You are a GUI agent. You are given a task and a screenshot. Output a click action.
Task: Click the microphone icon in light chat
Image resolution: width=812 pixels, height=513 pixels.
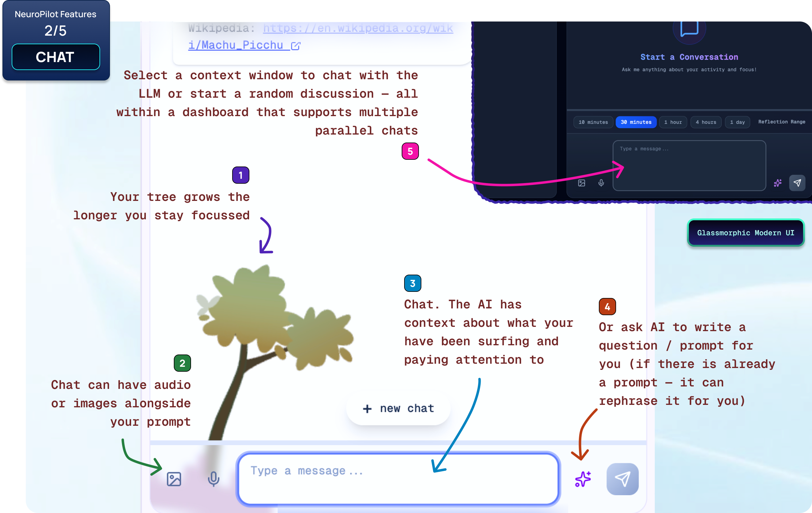(213, 479)
